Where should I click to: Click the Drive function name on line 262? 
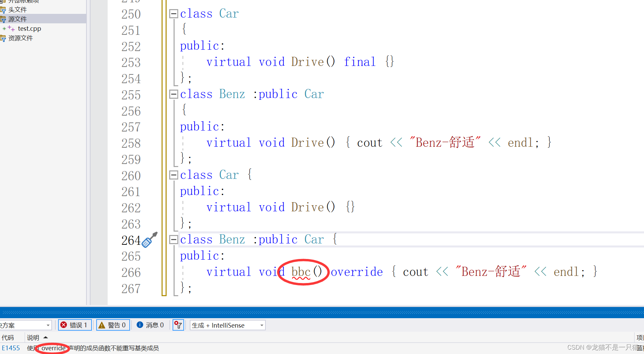307,207
